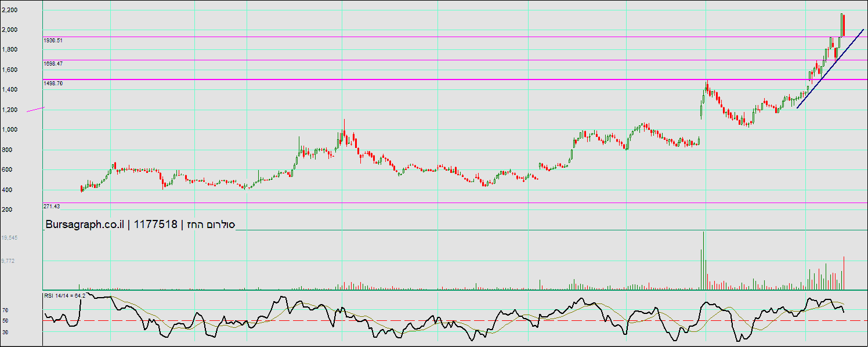Click the red dashed RSI 50 midline

click(455, 320)
